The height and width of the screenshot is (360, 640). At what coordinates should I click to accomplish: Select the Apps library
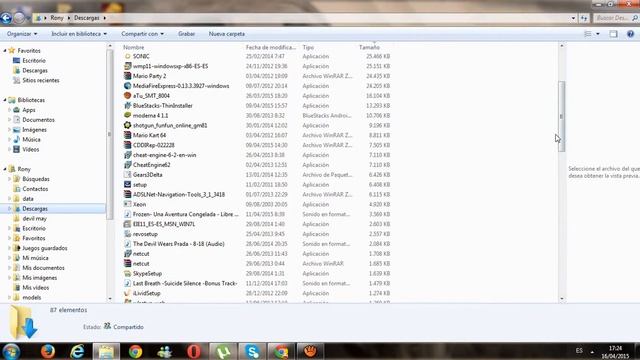(29, 110)
